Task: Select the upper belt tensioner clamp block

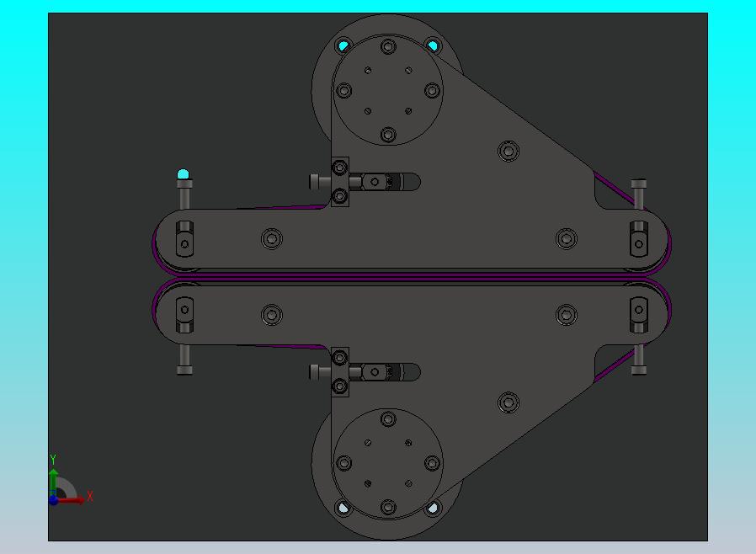Action: (340, 182)
